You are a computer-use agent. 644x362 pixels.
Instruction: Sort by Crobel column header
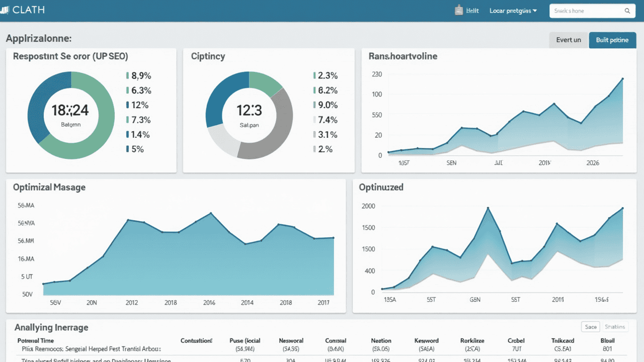516,341
